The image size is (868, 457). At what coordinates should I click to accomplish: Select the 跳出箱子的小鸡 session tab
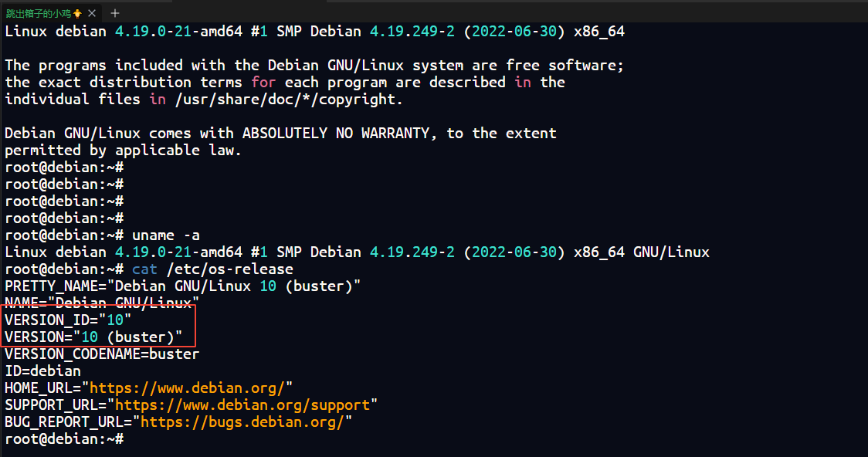(39, 13)
